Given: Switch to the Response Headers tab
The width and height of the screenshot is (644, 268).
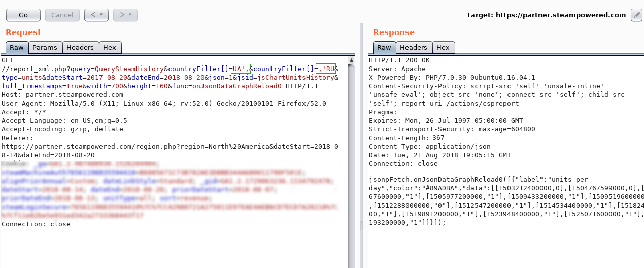Looking at the screenshot, I should 414,48.
